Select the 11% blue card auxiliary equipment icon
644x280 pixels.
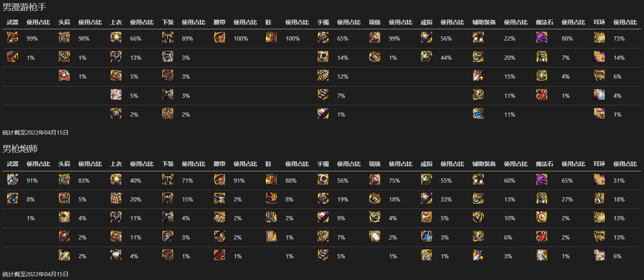coord(478,114)
